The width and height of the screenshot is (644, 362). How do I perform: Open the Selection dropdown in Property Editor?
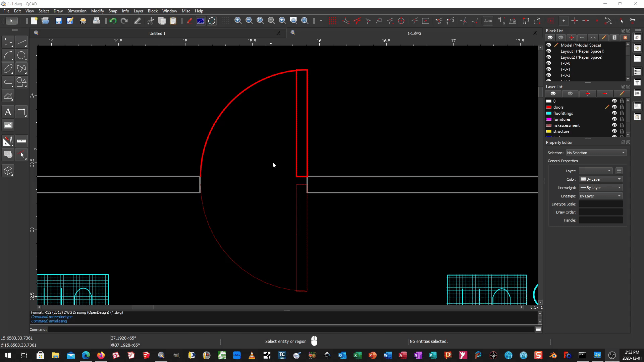pos(596,153)
